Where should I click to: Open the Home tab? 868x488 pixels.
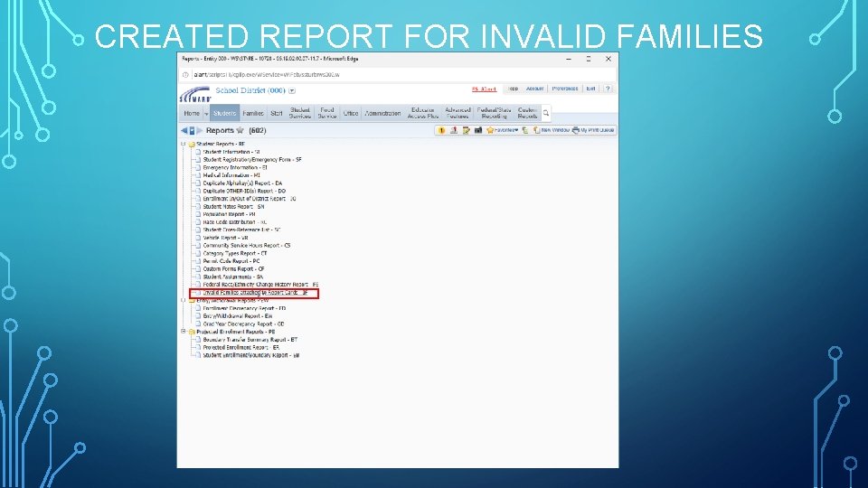click(192, 113)
